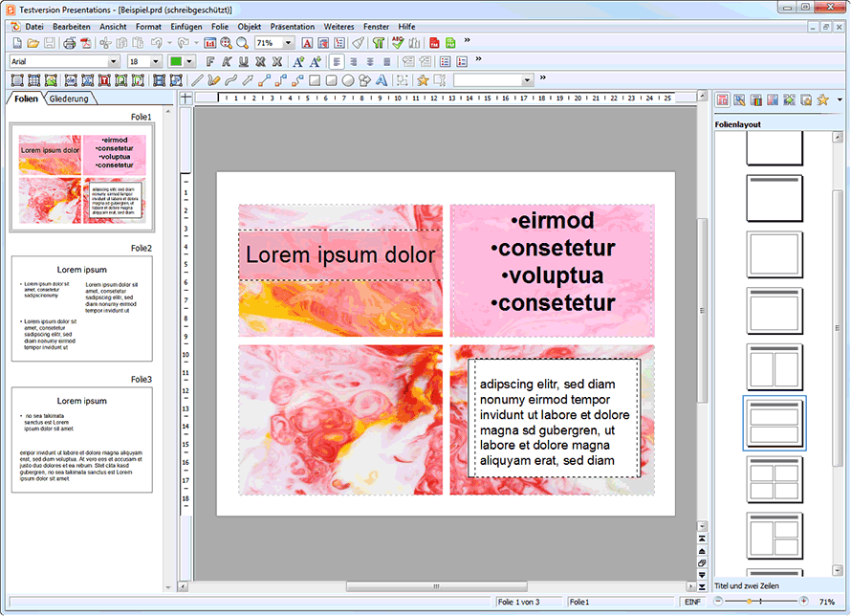Image resolution: width=851 pixels, height=616 pixels.
Task: Click the Print icon in the toolbar
Action: (x=69, y=43)
